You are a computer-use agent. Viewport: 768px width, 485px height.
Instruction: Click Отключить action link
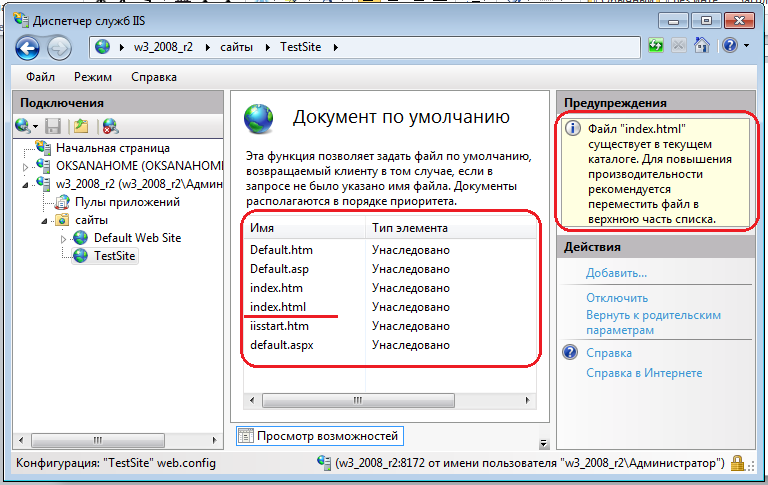[617, 298]
